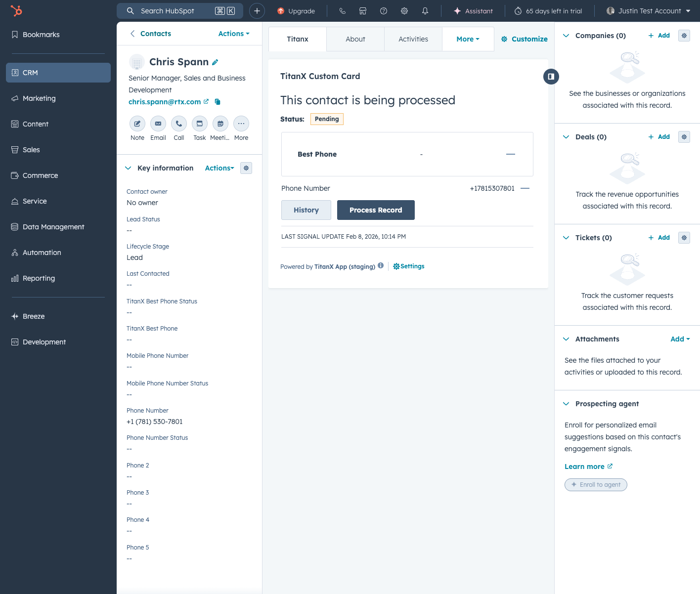Open Tickets card gear settings

[684, 238]
